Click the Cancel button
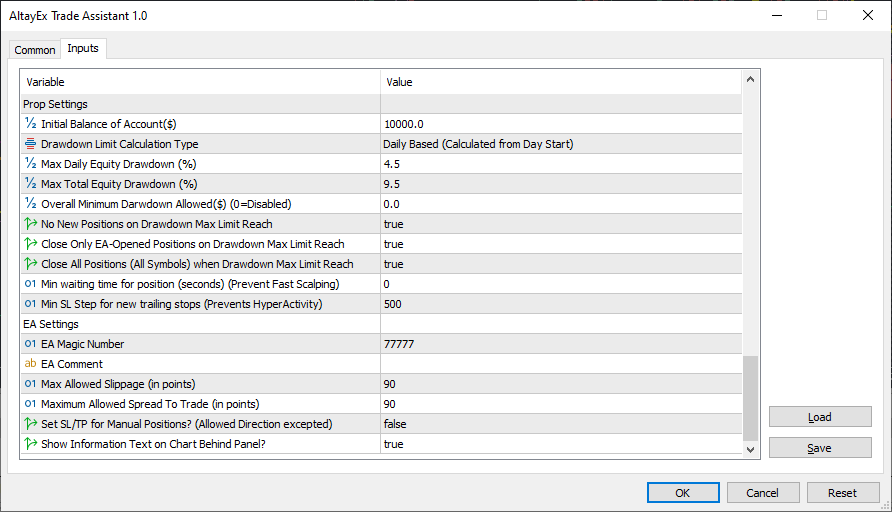 tap(763, 493)
